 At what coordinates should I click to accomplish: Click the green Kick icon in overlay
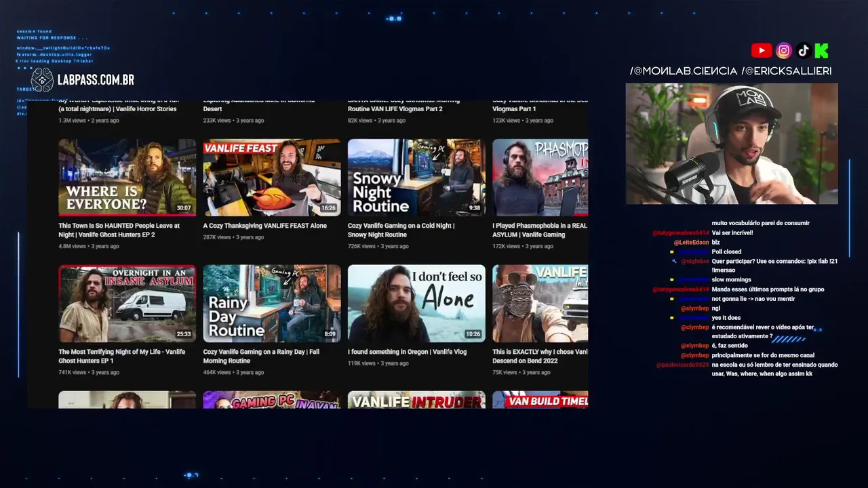tap(821, 51)
